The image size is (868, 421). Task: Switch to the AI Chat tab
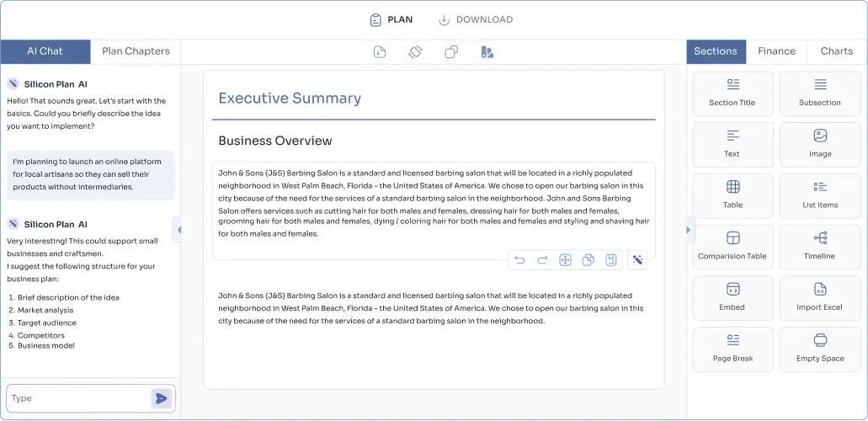point(45,51)
